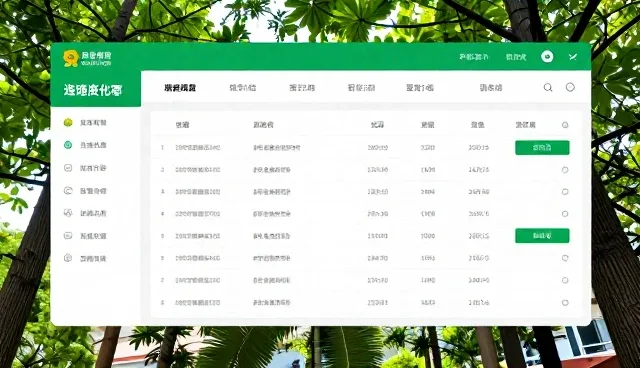Screen dimensions: 640x368
Task: Select the radio circle in table row 7
Action: 565,280
